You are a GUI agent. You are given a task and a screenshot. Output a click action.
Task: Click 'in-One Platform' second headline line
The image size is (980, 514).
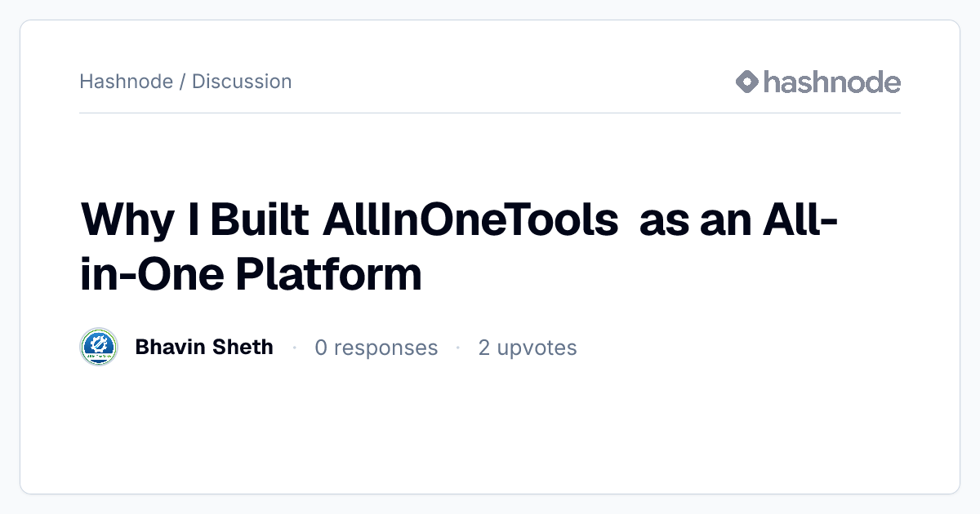252,275
